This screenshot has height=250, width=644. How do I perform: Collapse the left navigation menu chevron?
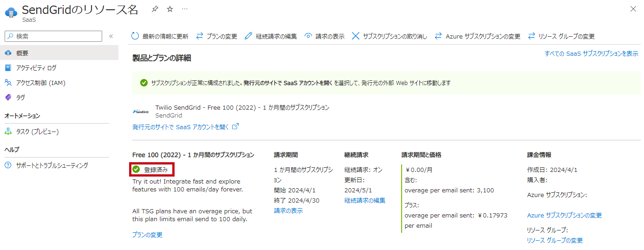click(x=111, y=36)
